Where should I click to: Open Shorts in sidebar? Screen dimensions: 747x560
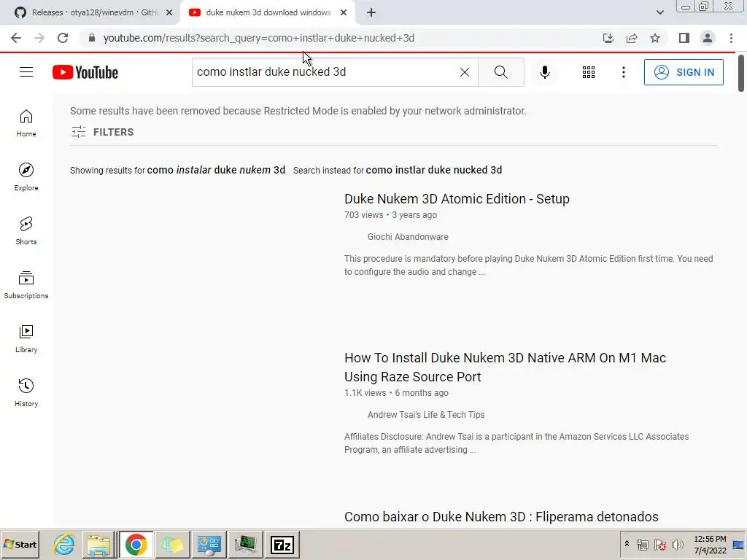tap(26, 230)
